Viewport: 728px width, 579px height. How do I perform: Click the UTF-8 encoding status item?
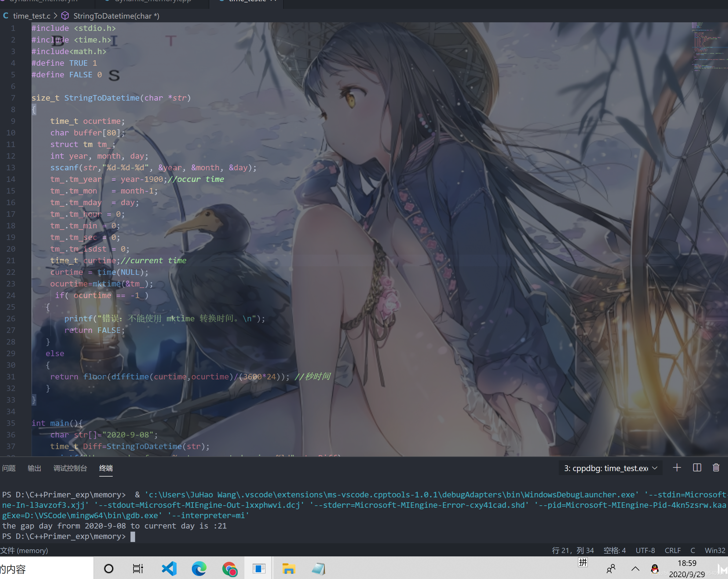645,551
